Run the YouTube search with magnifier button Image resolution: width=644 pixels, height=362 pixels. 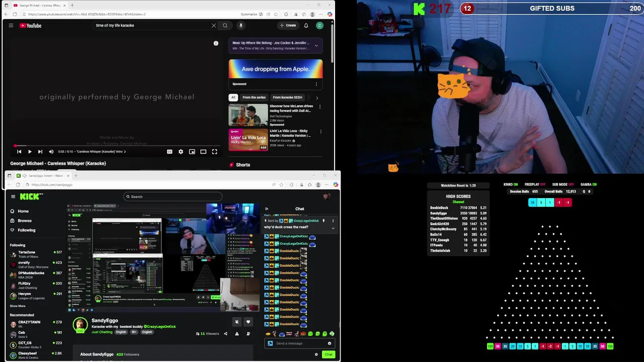click(225, 25)
